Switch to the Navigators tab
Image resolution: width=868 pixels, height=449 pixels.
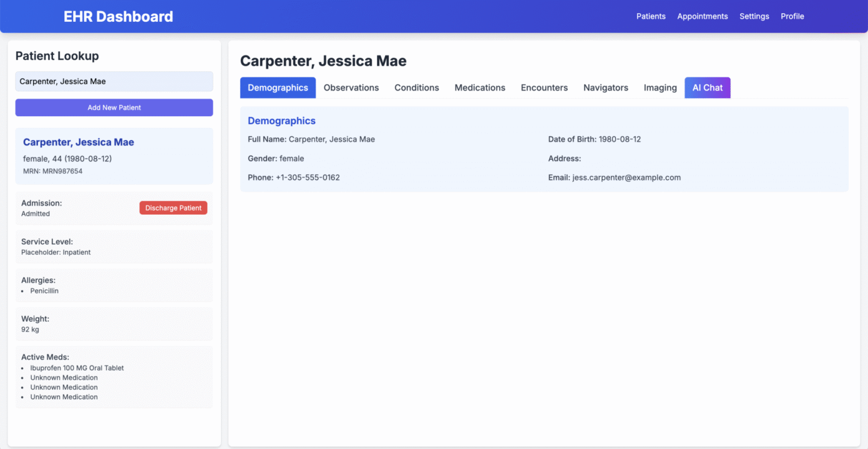click(606, 87)
